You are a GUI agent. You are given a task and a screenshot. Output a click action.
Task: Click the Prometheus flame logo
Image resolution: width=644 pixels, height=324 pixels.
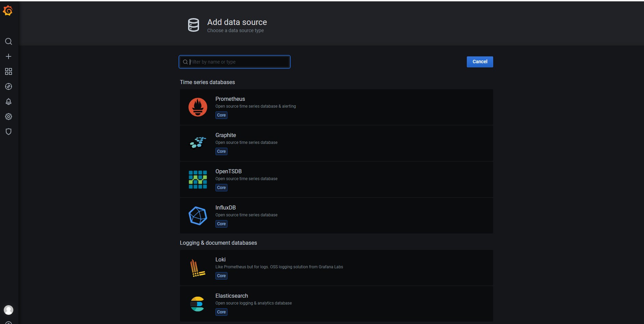coord(198,107)
